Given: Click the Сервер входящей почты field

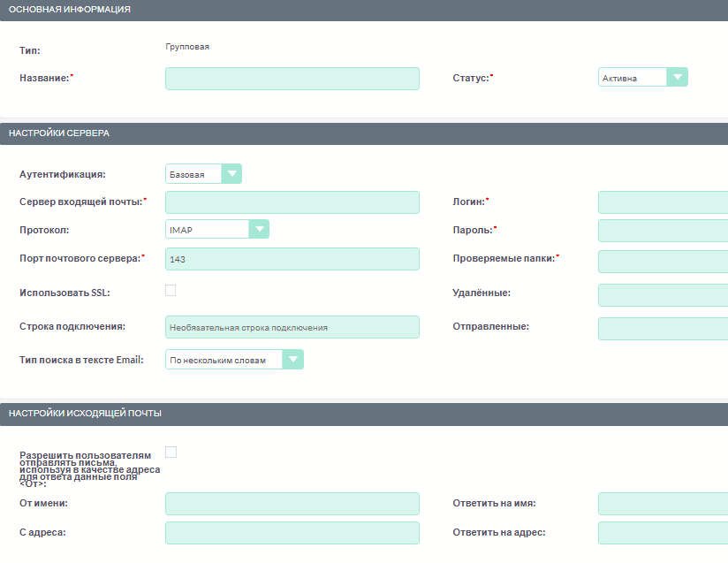Looking at the screenshot, I should click(x=292, y=202).
